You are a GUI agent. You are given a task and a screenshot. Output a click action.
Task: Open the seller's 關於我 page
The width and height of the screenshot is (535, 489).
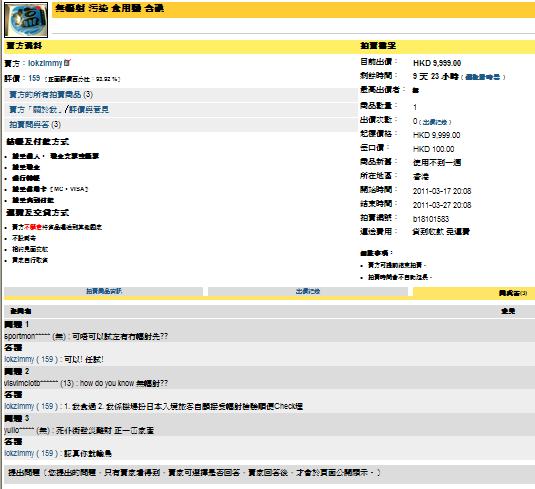[x=38, y=110]
